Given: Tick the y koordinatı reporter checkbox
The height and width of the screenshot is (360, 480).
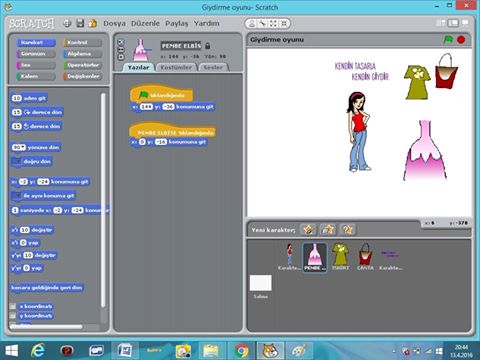Looking at the screenshot, I should click(x=13, y=316).
